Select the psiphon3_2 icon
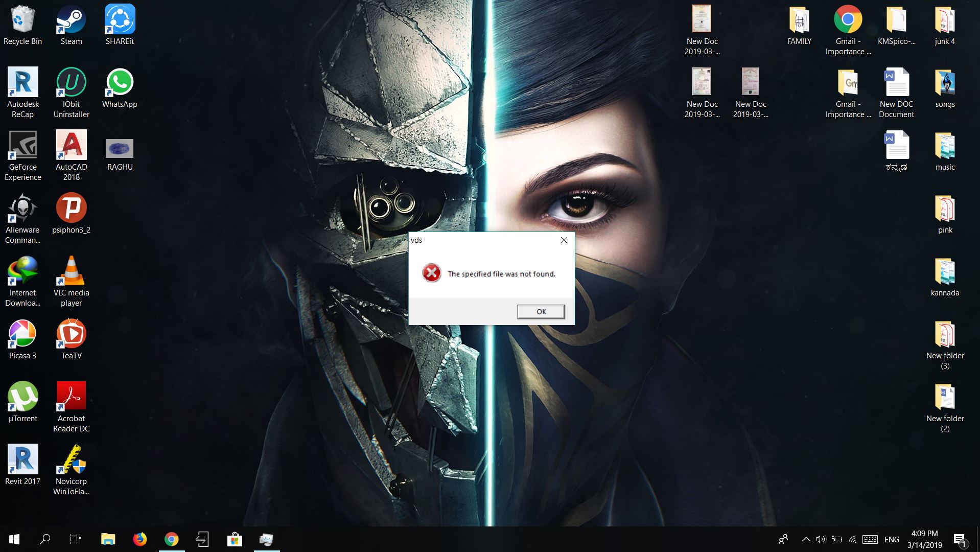The width and height of the screenshot is (980, 552). (71, 214)
